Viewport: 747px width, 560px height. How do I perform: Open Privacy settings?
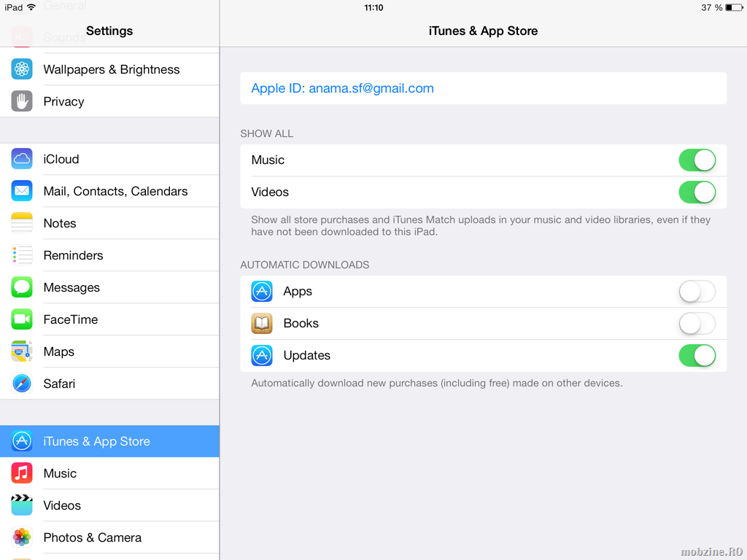[109, 101]
